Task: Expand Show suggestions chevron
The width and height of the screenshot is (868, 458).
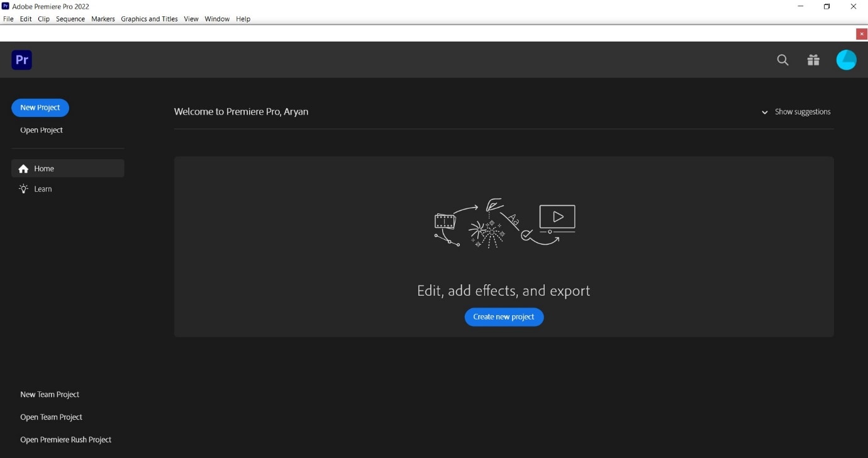Action: (x=765, y=112)
